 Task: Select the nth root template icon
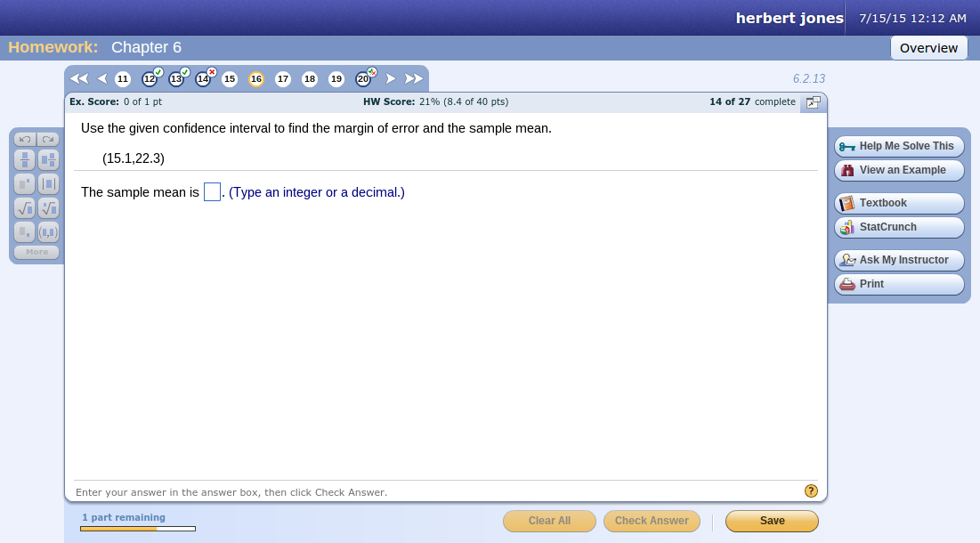tap(49, 207)
